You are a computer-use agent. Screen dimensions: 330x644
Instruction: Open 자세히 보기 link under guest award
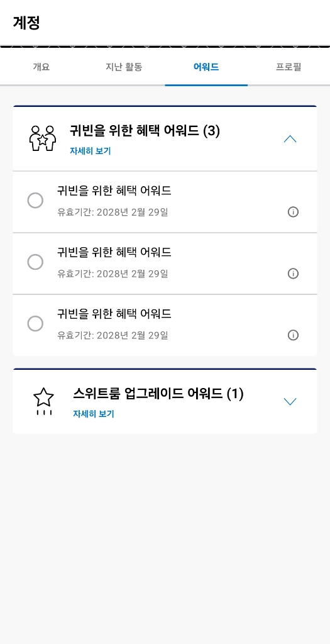91,151
